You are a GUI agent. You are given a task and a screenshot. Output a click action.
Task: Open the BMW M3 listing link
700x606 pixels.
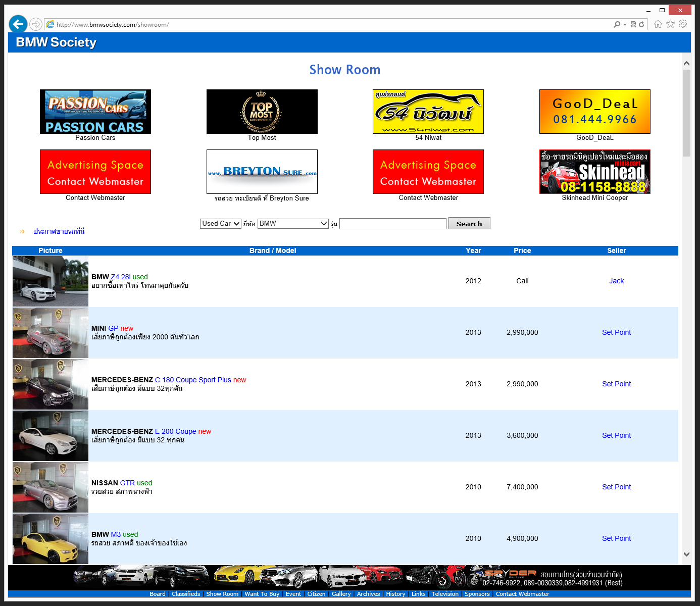point(116,534)
